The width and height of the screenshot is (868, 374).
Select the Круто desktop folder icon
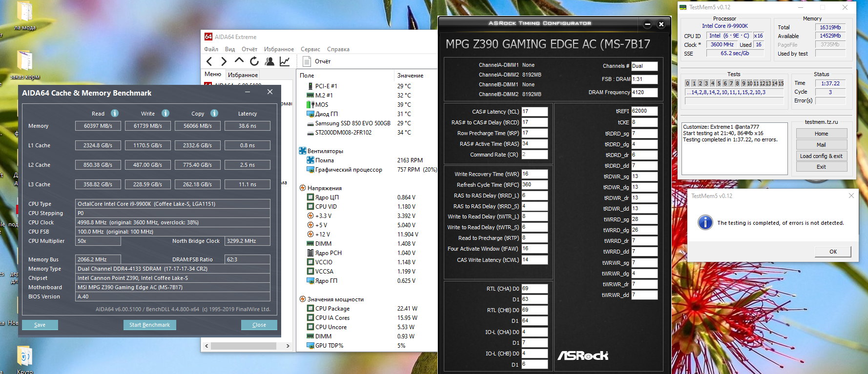[25, 360]
